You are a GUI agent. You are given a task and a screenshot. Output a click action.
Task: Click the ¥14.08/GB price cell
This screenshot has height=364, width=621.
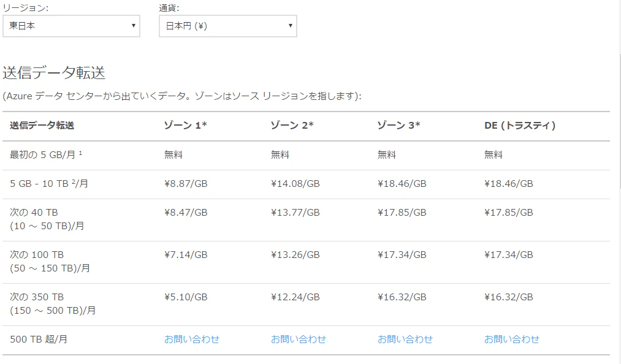(295, 184)
